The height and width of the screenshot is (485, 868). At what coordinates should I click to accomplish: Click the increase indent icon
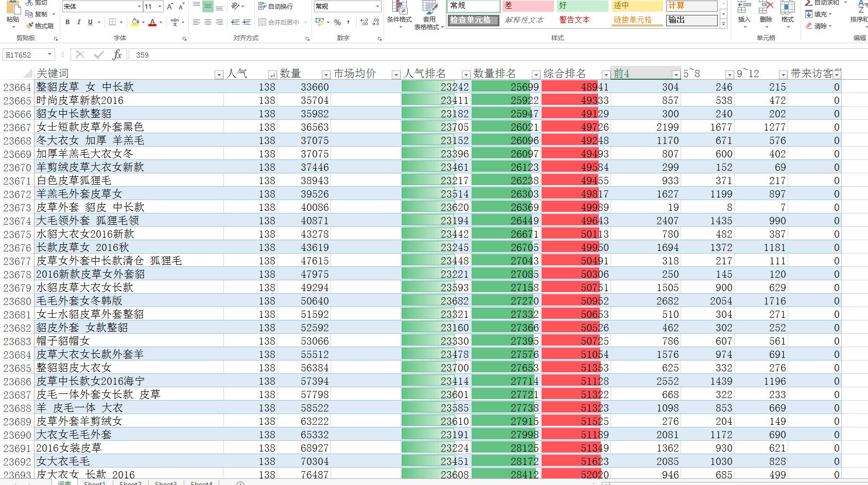coord(247,22)
